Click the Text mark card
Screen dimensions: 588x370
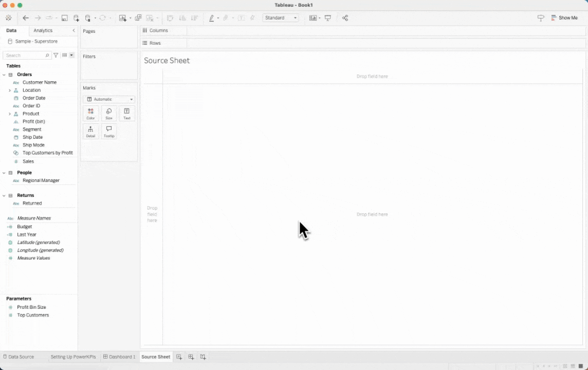point(127,113)
